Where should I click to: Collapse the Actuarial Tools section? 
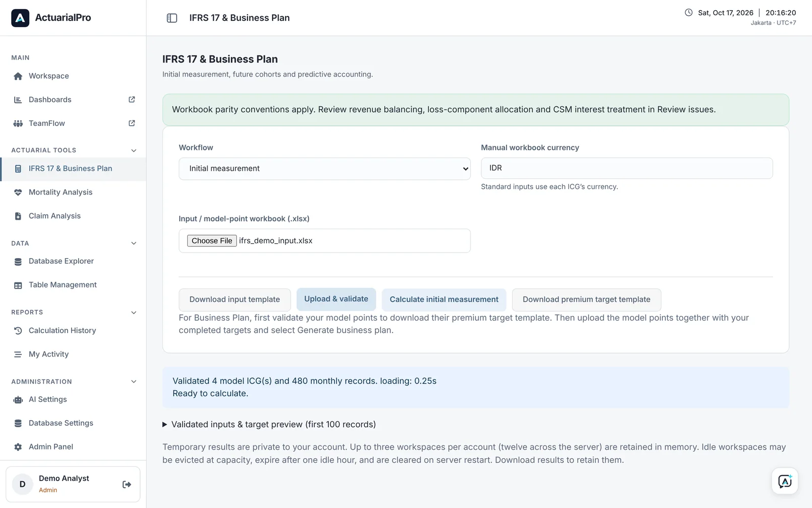click(x=134, y=150)
